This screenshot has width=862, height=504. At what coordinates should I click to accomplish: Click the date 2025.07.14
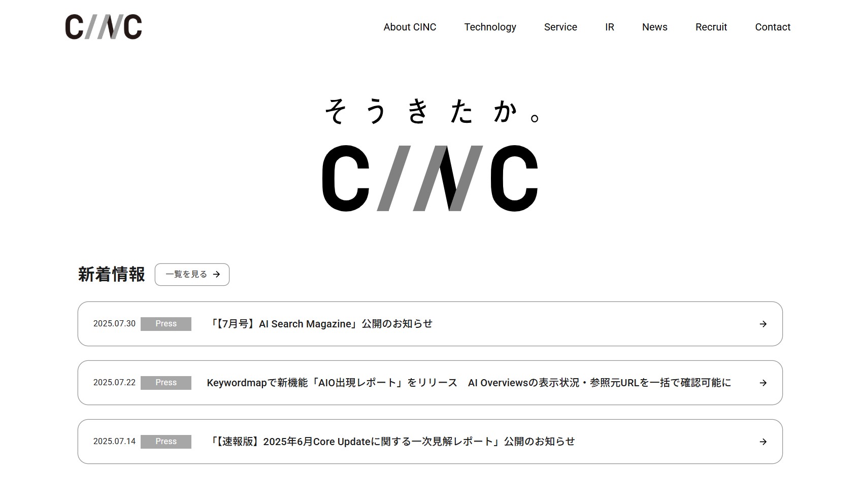[114, 442]
